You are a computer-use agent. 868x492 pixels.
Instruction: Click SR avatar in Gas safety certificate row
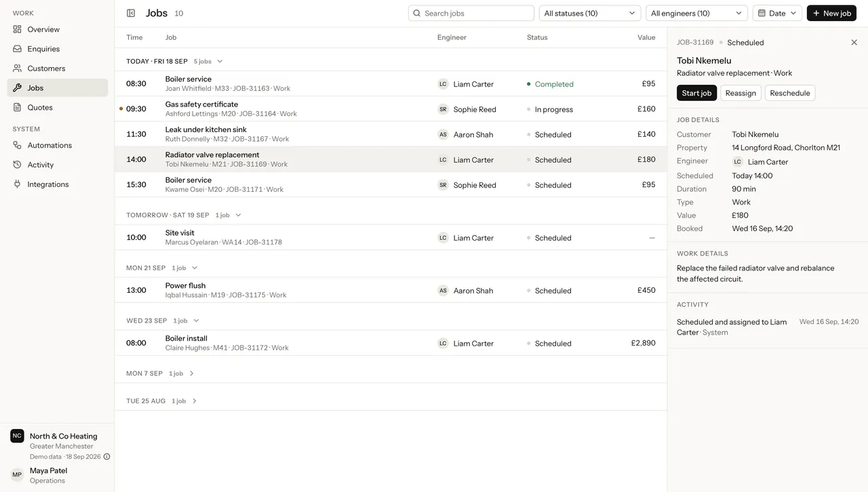pos(443,109)
